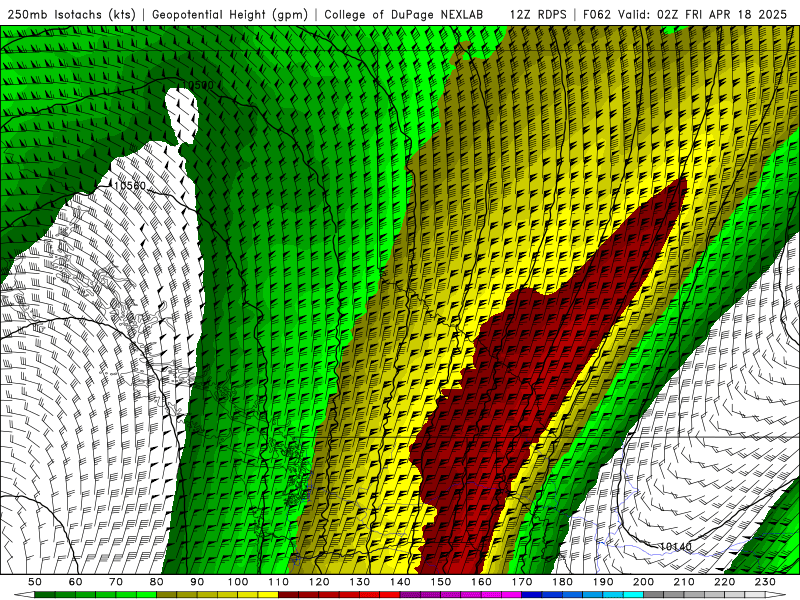This screenshot has height=600, width=800.
Task: Click the 'F062 Valid: 02Z FRI APR 18 2025' text
Action: (685, 14)
